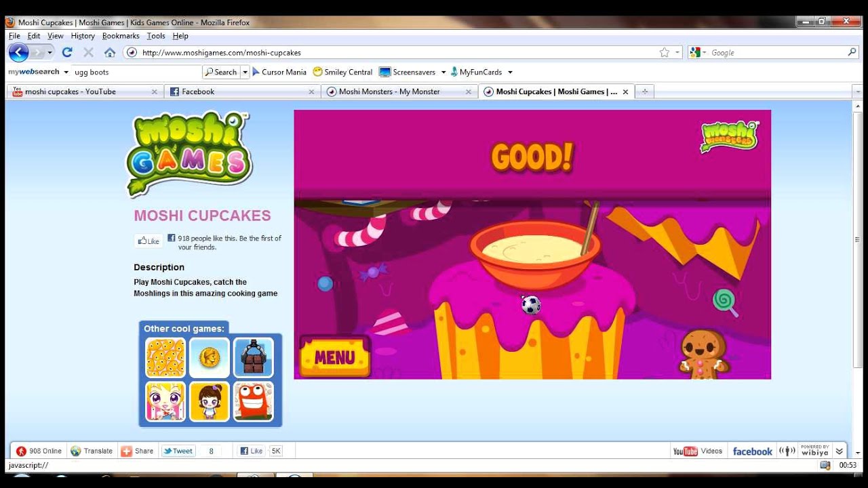Click the green swirl lollipop
The height and width of the screenshot is (488, 868).
pos(725,302)
